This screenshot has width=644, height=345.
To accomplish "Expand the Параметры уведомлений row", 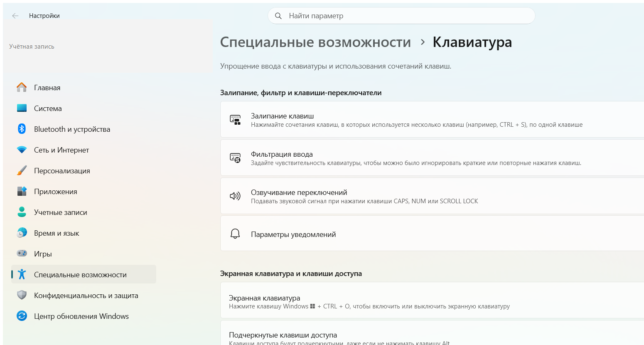I will tap(432, 234).
